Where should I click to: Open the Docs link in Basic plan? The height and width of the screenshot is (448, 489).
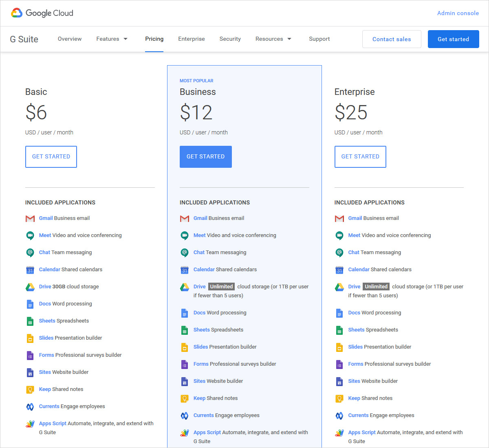[45, 304]
